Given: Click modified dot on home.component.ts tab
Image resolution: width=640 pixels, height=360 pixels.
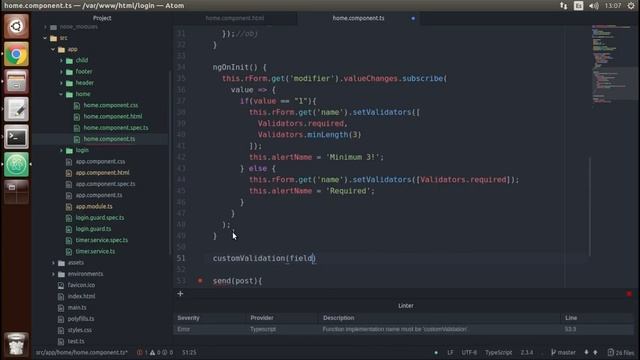Looking at the screenshot, I should coord(413,18).
